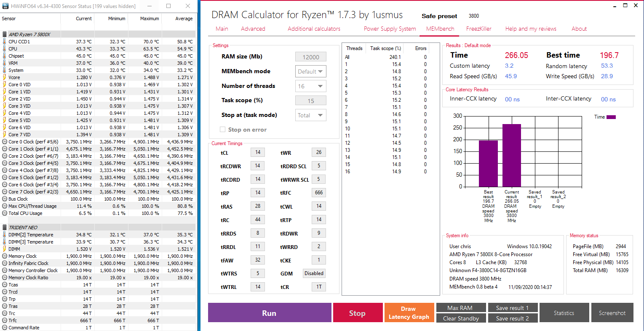The width and height of the screenshot is (644, 331).
Task: Click the Clear Standby button
Action: 461,318
